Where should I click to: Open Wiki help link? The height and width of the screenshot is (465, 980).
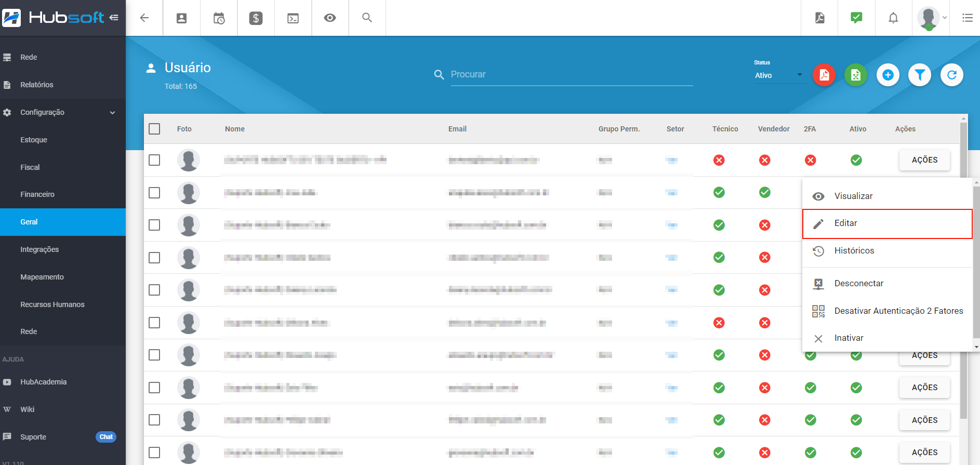tap(63, 409)
